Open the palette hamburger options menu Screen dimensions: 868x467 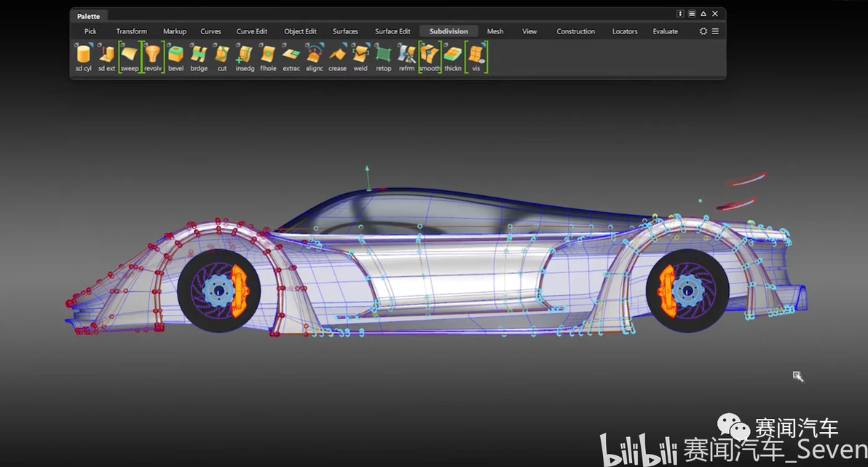click(715, 31)
